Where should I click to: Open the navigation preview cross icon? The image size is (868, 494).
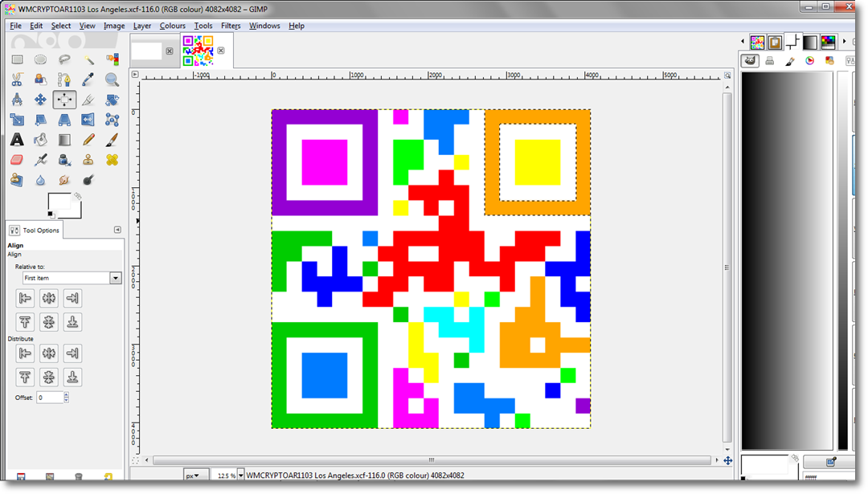728,460
